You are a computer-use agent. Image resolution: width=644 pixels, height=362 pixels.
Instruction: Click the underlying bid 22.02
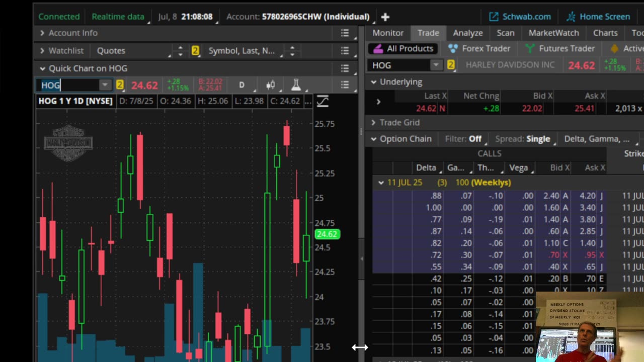[x=532, y=108]
